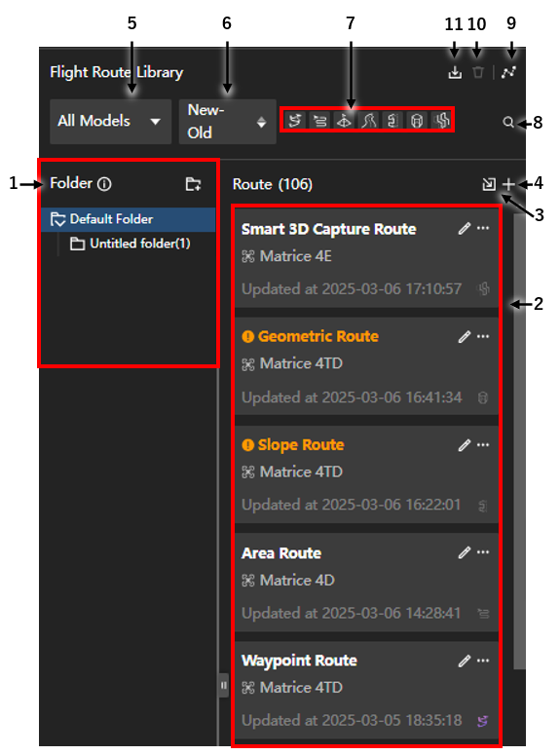The height and width of the screenshot is (755, 560).
Task: Open the New-Old sort dropdown
Action: tap(227, 122)
